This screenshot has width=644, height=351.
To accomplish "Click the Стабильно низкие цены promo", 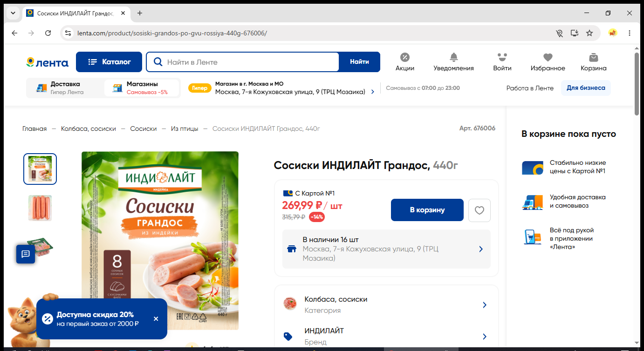I will [564, 167].
